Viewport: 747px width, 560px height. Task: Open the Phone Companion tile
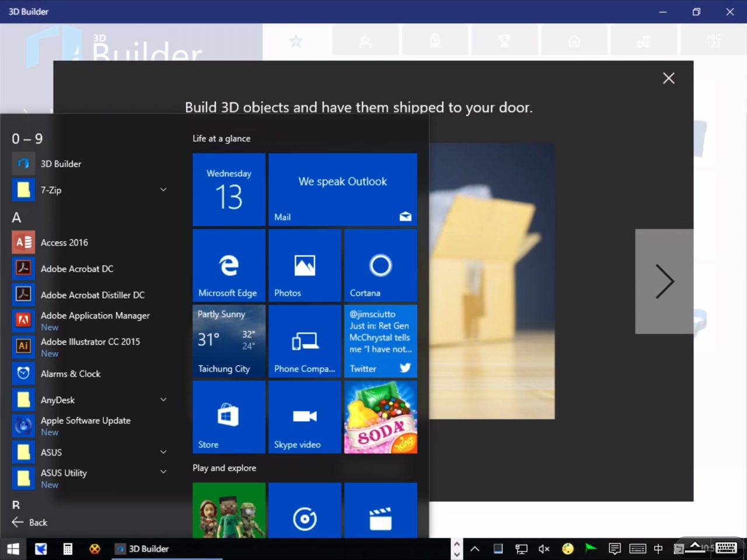[305, 341]
